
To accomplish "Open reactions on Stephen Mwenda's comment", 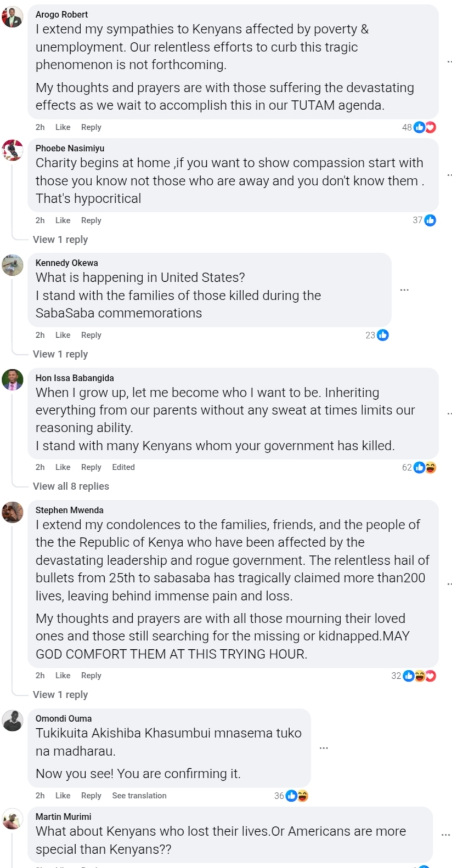I will click(x=414, y=676).
